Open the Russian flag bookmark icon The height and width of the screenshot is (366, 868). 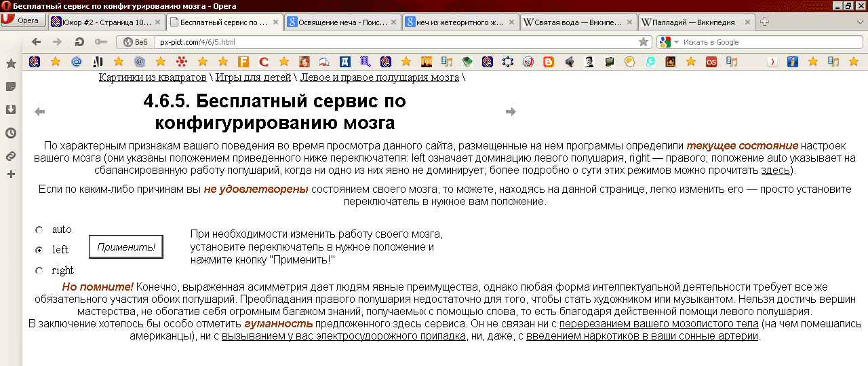click(x=324, y=62)
